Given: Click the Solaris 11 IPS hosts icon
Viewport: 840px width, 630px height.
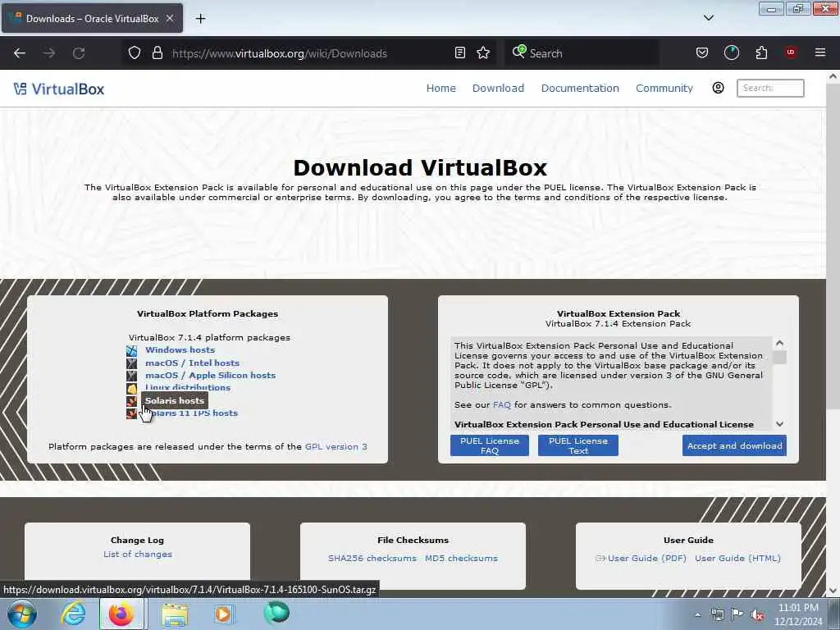Looking at the screenshot, I should point(132,413).
